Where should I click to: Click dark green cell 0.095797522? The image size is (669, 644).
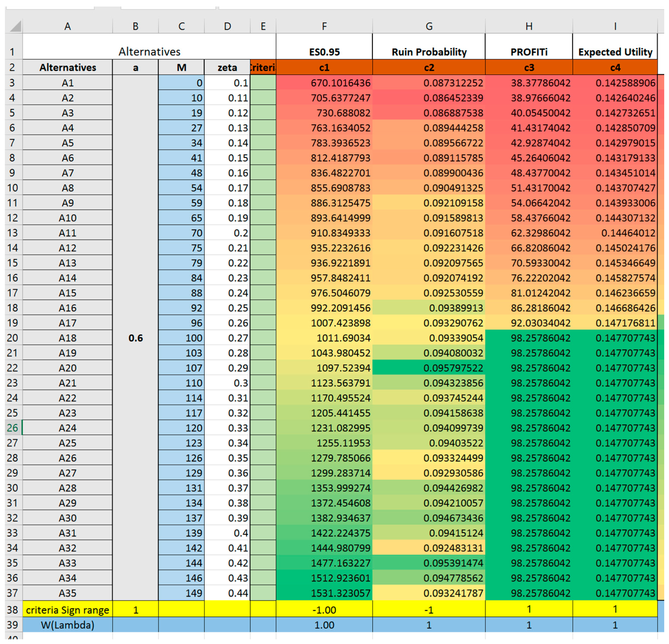tap(429, 368)
